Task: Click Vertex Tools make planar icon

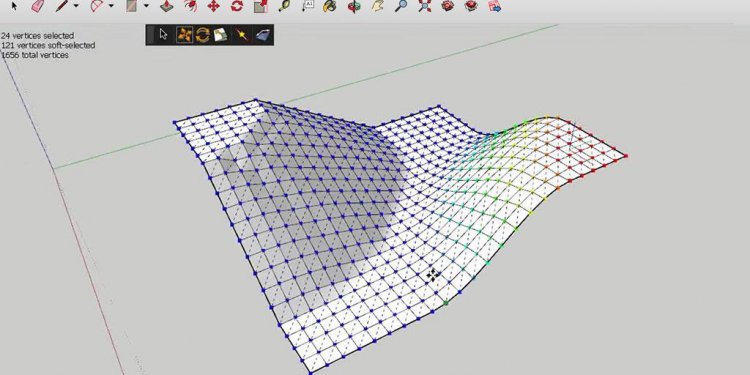Action: coord(263,35)
